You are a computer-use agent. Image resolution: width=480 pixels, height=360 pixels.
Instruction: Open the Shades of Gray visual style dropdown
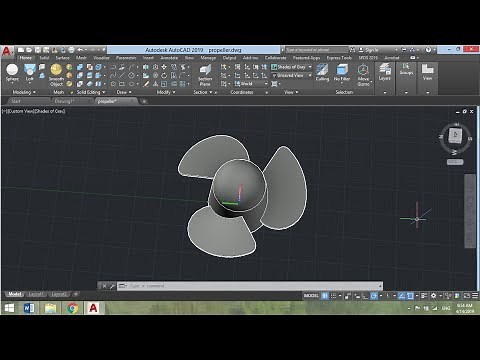[292, 67]
